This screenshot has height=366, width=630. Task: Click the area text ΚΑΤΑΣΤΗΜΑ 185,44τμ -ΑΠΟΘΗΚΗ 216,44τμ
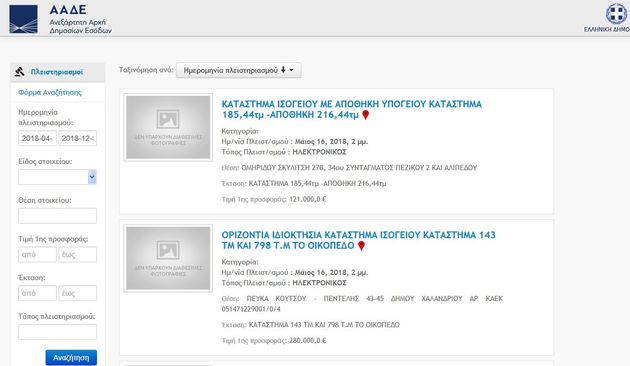click(x=317, y=184)
